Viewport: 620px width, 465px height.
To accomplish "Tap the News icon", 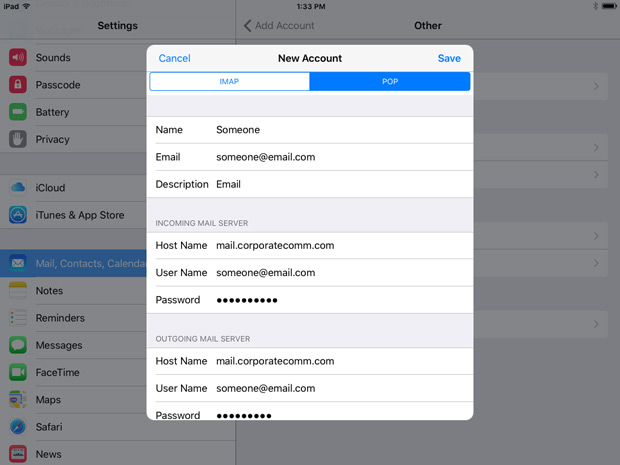I will [18, 454].
